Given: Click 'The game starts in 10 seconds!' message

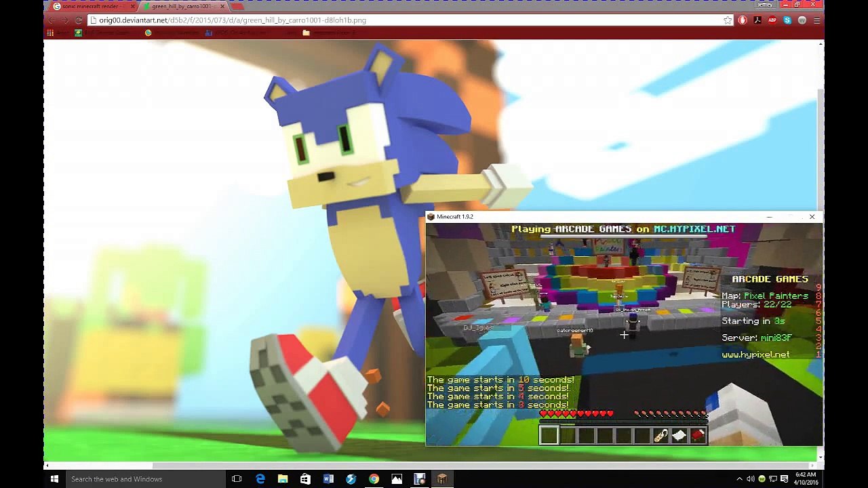Looking at the screenshot, I should tap(500, 380).
